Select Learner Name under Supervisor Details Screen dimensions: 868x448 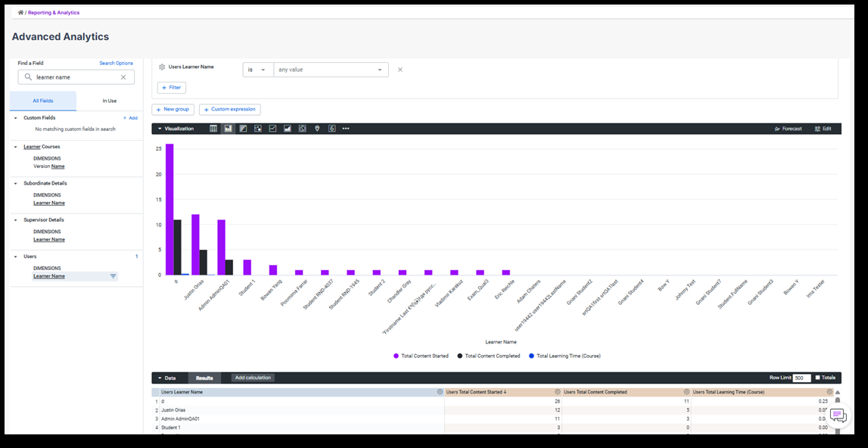click(48, 239)
